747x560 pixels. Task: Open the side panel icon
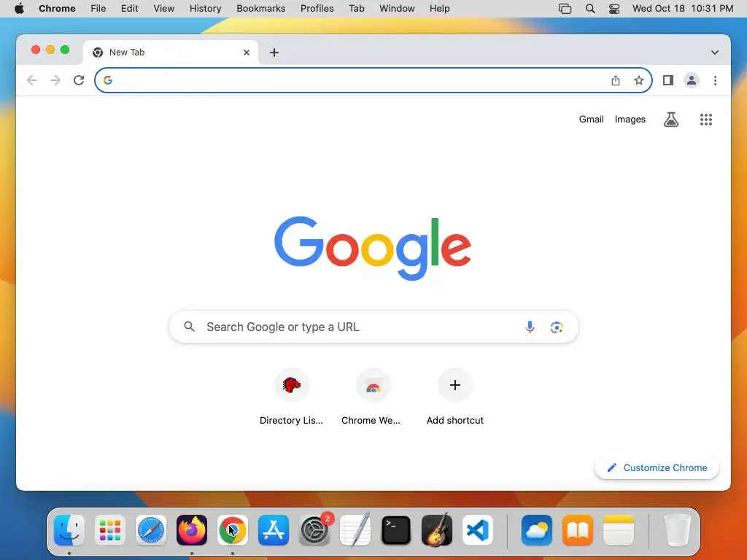click(x=668, y=80)
